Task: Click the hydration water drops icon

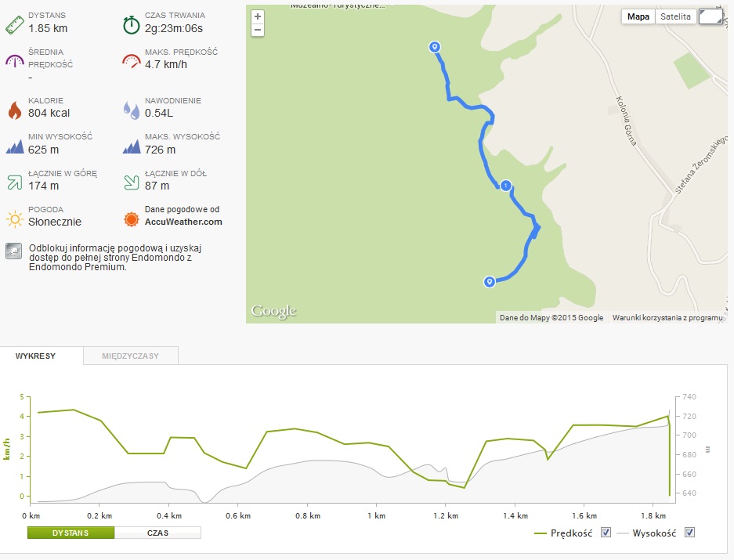Action: (132, 110)
